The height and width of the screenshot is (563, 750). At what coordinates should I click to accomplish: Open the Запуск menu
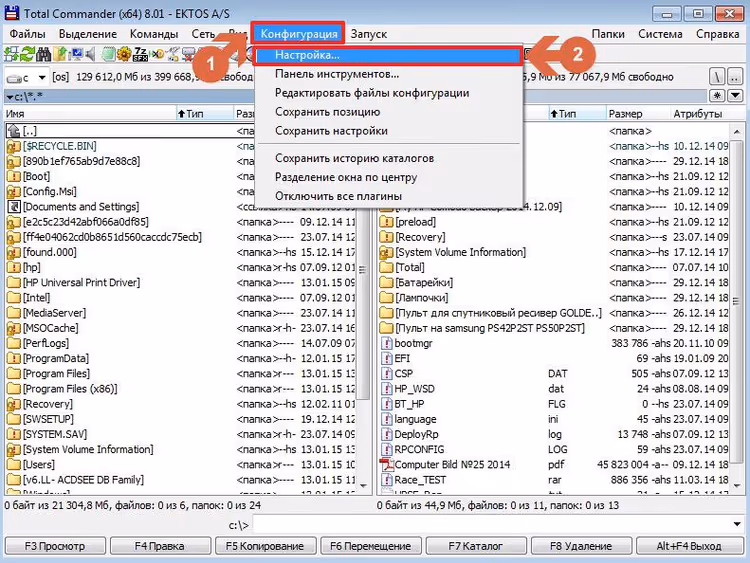369,34
